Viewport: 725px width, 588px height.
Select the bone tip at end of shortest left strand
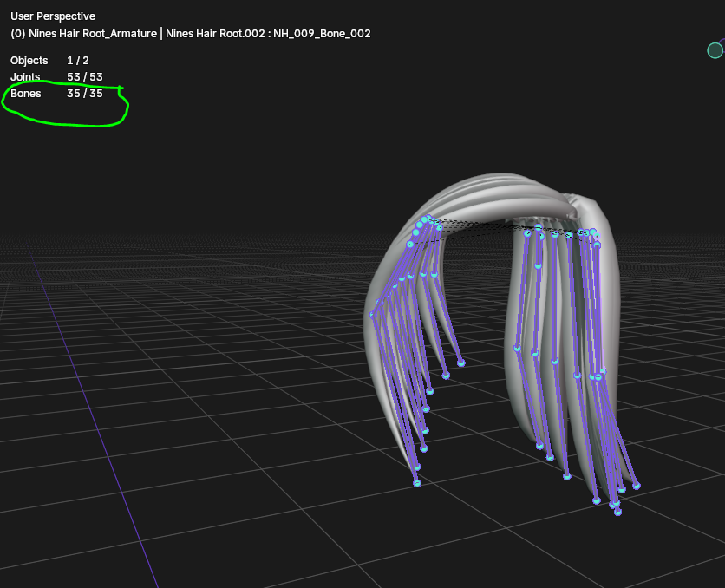[461, 363]
